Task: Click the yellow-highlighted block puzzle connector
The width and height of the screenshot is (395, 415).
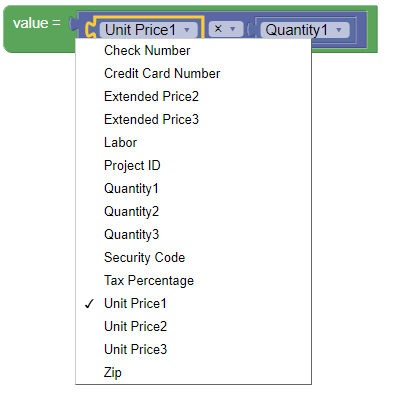Action: coord(90,29)
